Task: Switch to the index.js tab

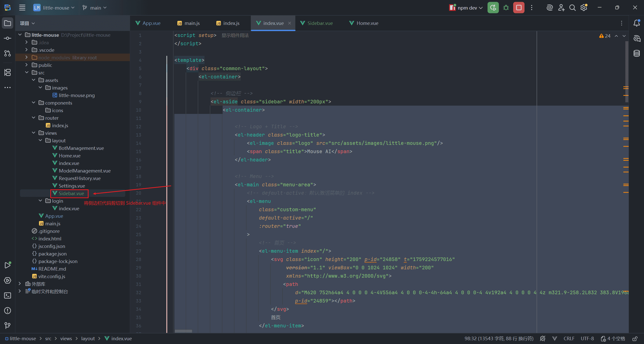Action: click(228, 23)
